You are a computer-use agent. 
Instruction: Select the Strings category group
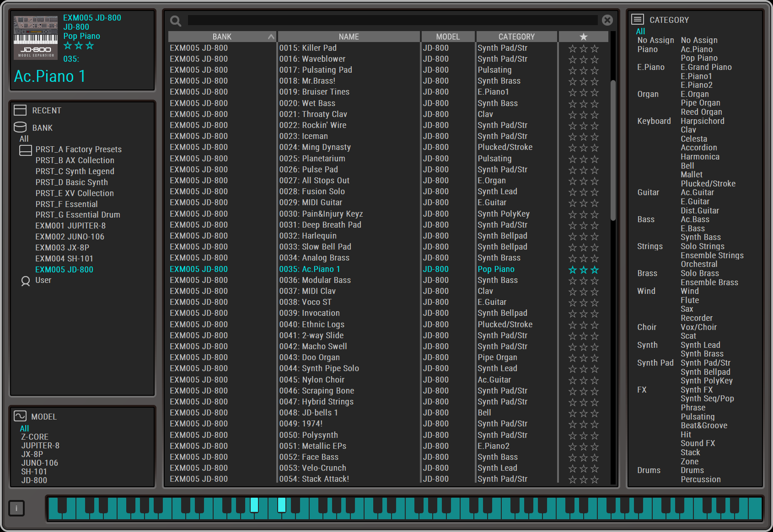650,246
